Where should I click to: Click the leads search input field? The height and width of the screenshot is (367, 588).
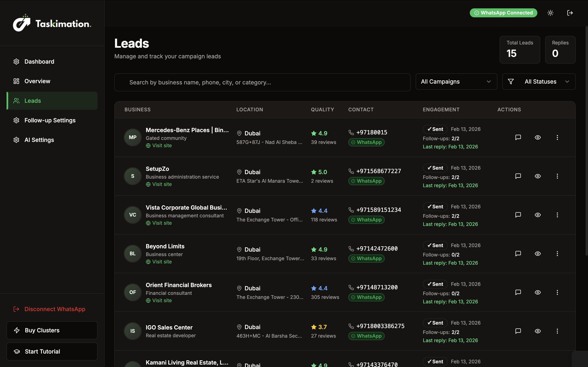(x=262, y=83)
